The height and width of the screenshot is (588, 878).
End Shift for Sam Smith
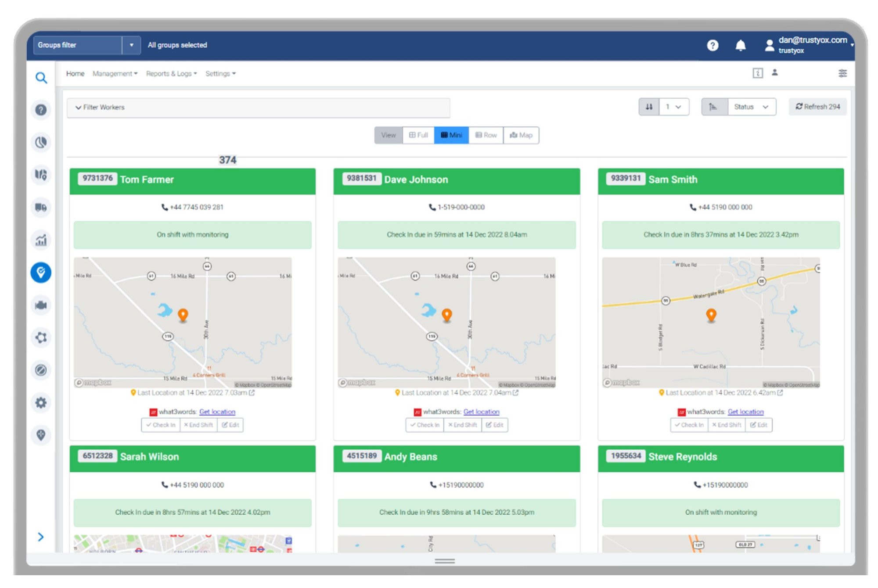(727, 425)
